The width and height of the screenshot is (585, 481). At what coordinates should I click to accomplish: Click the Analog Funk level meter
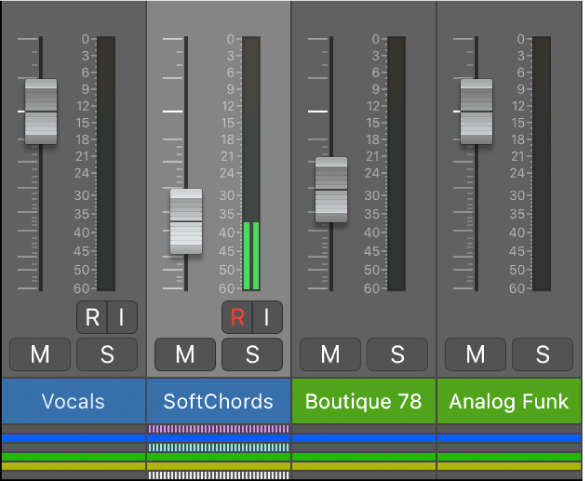542,163
